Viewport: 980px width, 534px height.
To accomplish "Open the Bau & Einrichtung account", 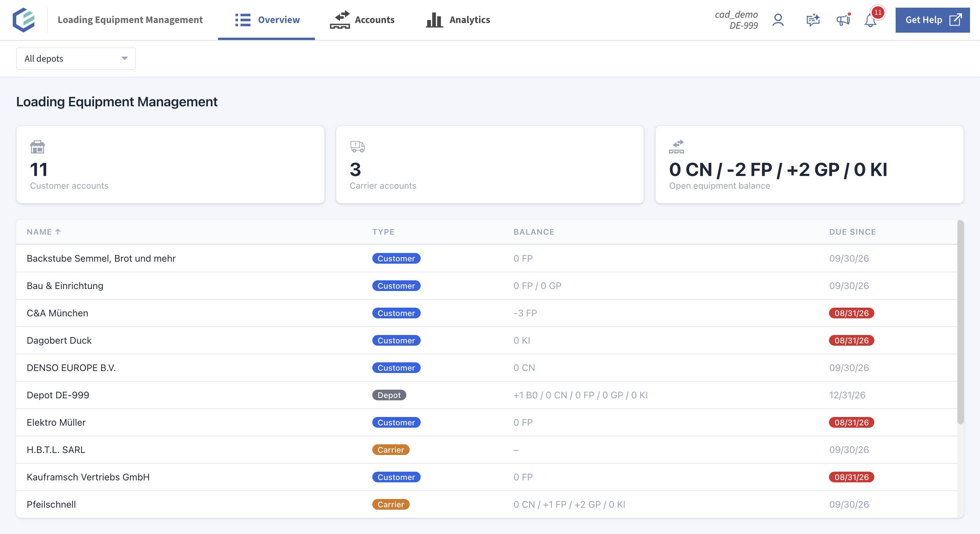I will pos(487,286).
